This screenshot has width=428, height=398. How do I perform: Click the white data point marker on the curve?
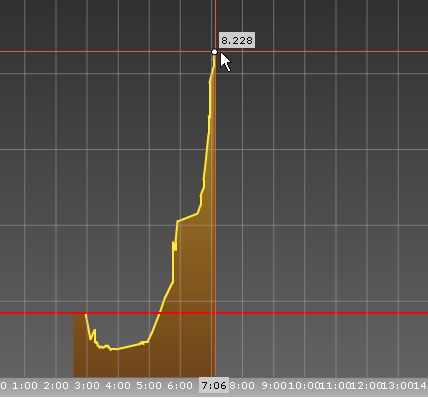pos(214,52)
